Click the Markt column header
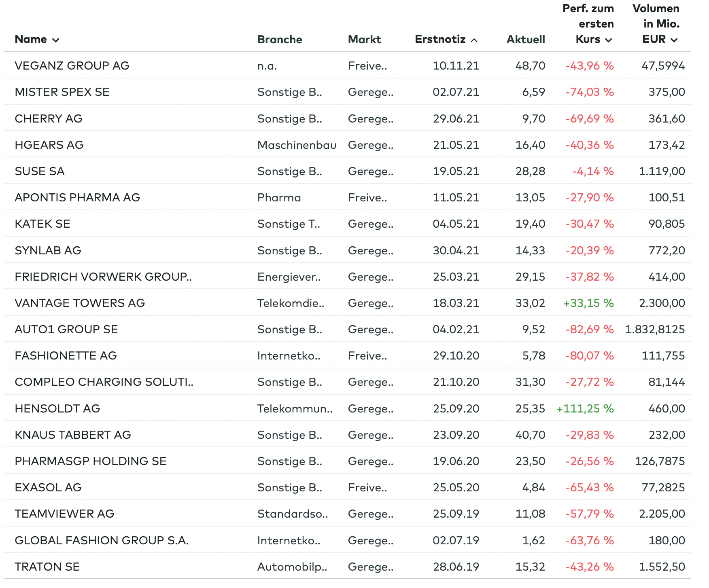Viewport: 709px width, 588px height. point(364,40)
